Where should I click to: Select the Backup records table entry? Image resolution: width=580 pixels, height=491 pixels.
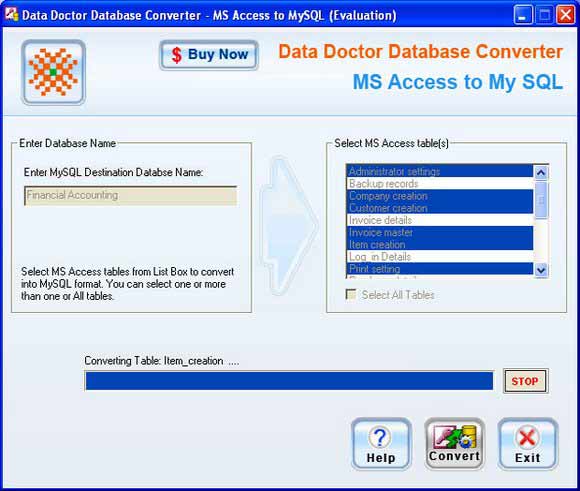(x=440, y=184)
